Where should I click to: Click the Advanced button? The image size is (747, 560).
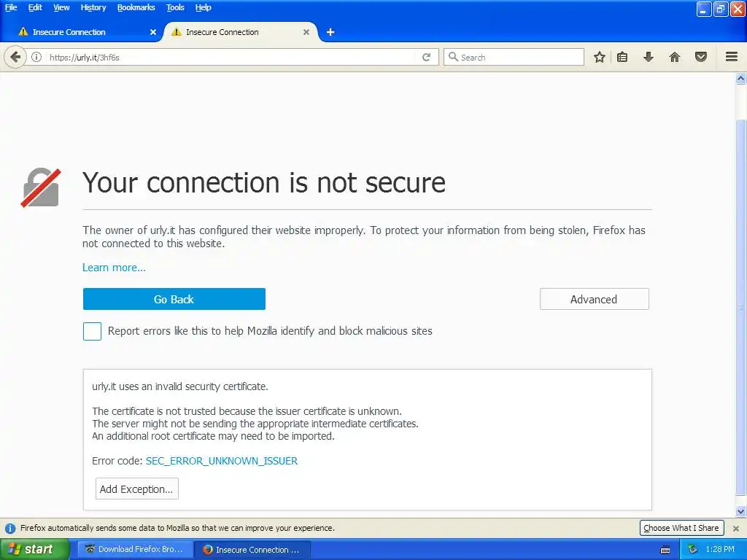[594, 299]
